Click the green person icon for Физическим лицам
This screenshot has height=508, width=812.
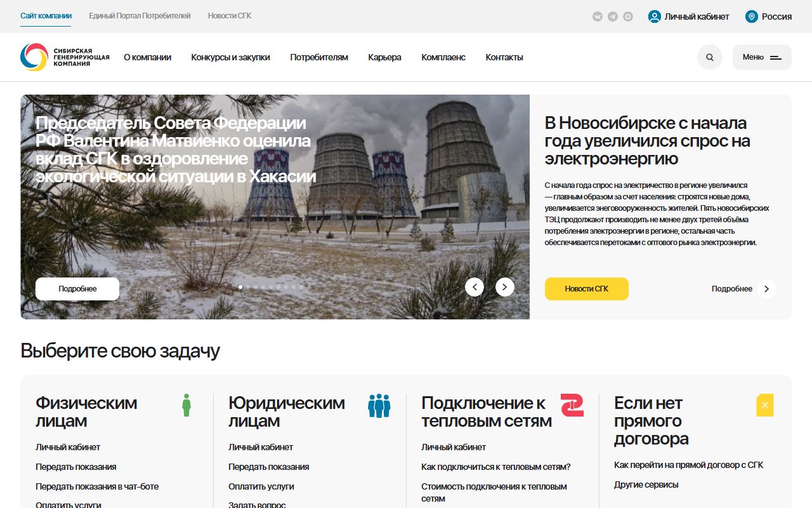click(187, 405)
